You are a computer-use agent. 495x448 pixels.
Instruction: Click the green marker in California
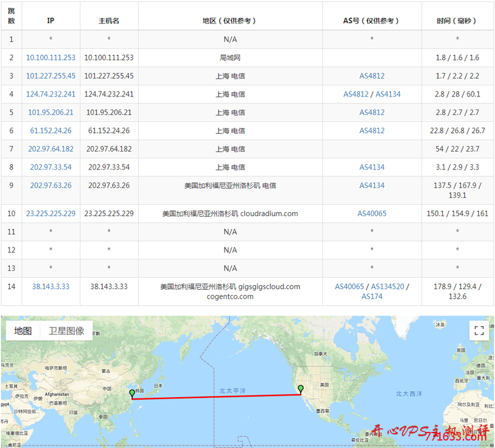300,389
